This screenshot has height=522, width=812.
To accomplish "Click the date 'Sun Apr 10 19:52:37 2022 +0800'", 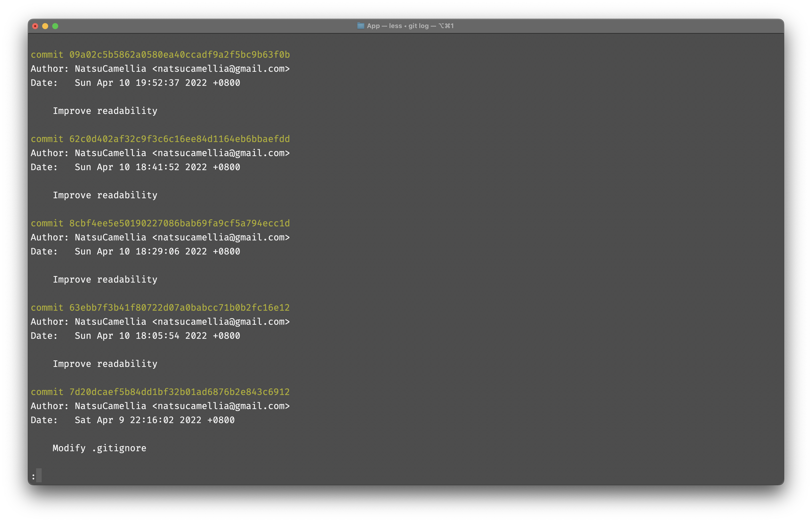I will pos(158,83).
